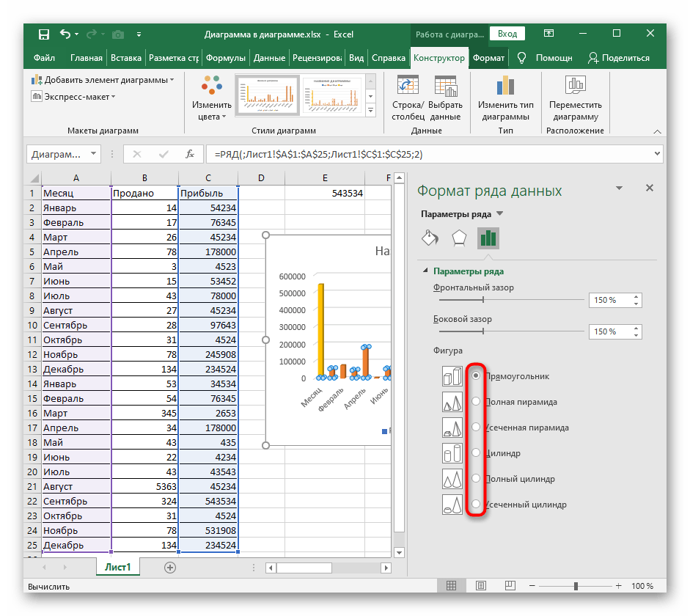Open the Справка tab

tap(388, 58)
